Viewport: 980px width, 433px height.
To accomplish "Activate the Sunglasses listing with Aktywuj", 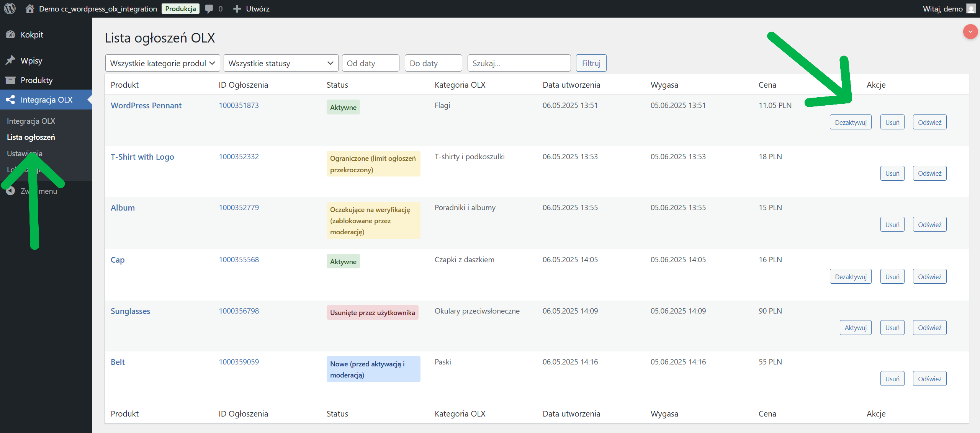I will 856,328.
